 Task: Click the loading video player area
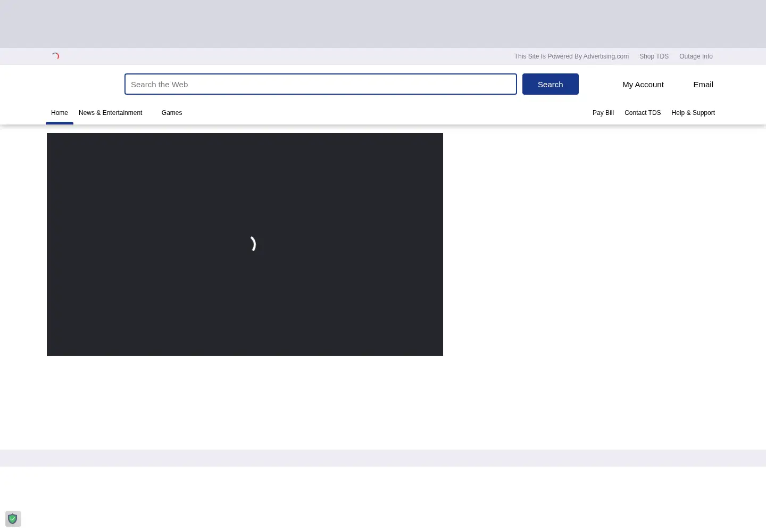tap(245, 244)
